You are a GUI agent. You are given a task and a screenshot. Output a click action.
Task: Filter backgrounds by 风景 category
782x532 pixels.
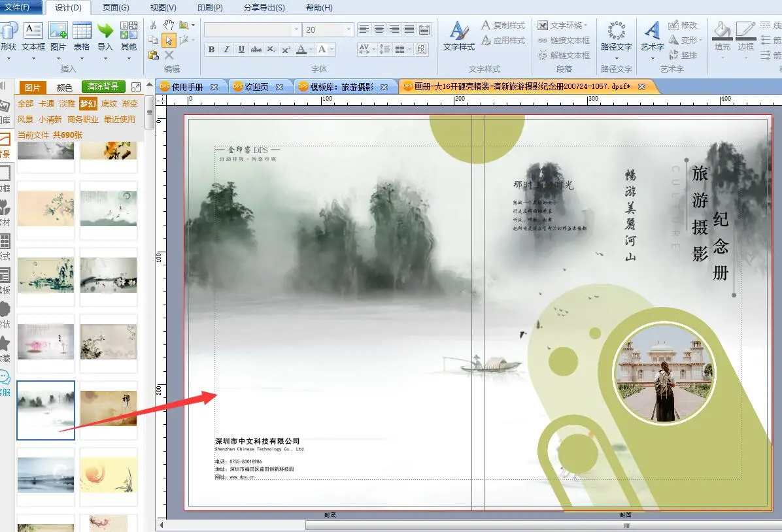click(25, 119)
